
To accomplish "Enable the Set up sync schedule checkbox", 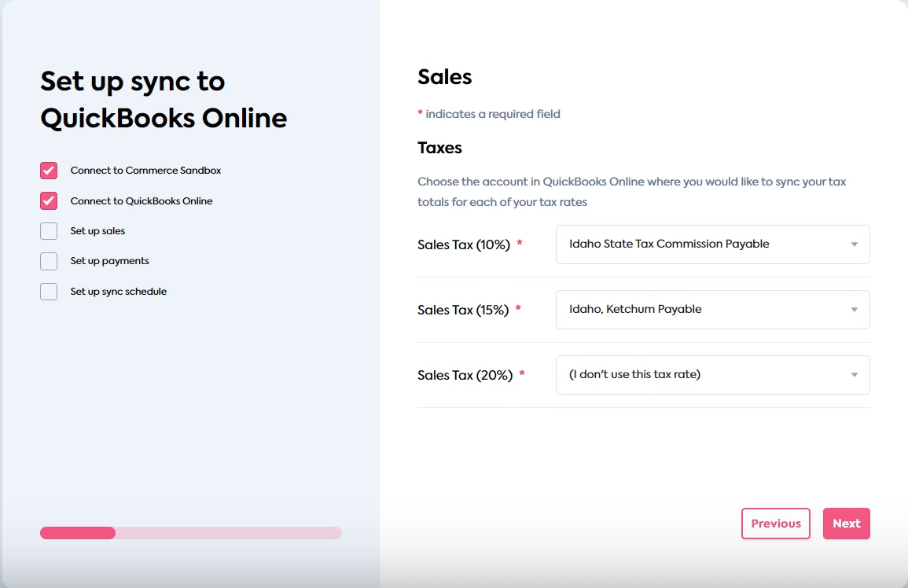I will pos(48,291).
